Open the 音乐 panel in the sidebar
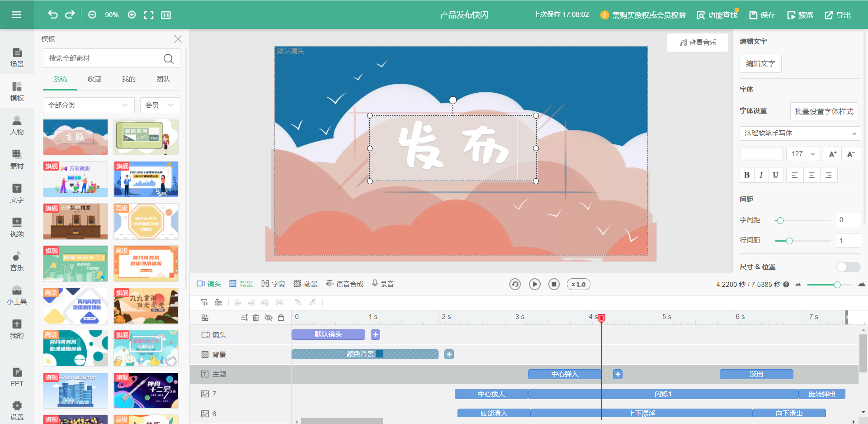This screenshot has width=868, height=424. 16,262
